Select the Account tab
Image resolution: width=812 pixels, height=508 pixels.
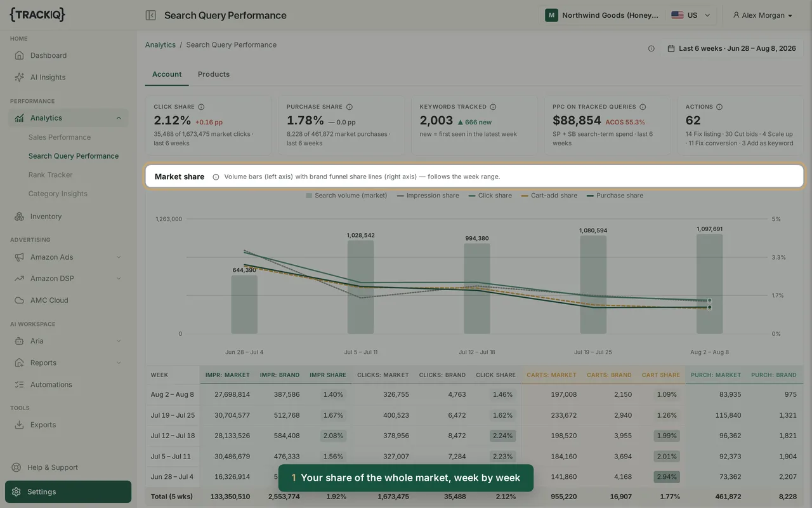pos(167,74)
